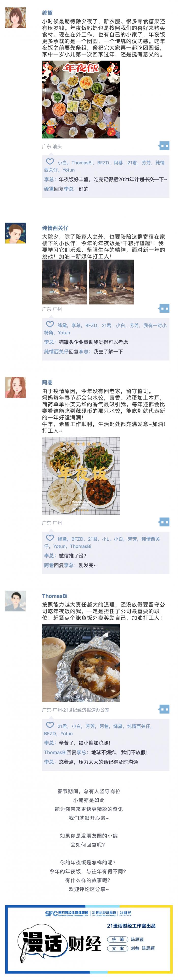Tap the heart like icon in 阿巷's post

(x=50, y=537)
